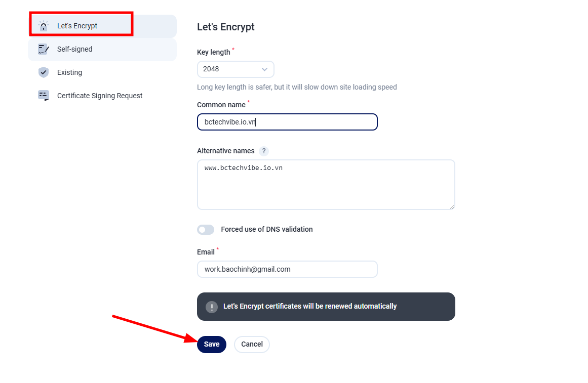Click inside the Email input
Viewport: 588px width, 383px height.
point(287,269)
